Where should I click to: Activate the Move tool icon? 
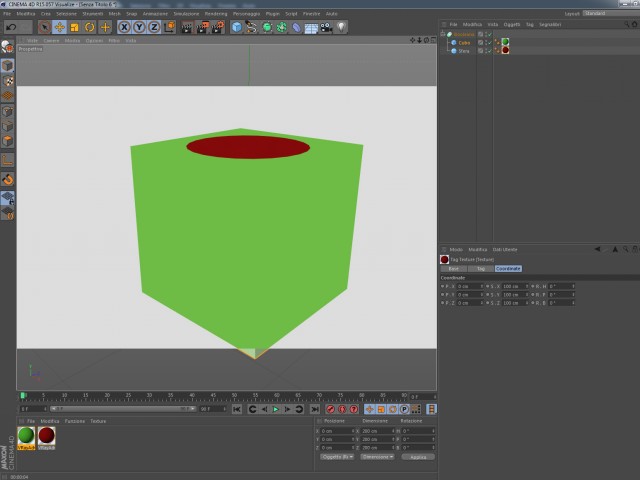tap(60, 27)
